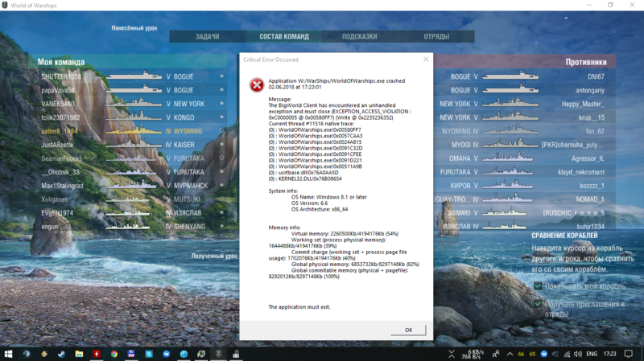Open the VK app on the taskbar
Screen dimensions: 644x361
coord(167,354)
